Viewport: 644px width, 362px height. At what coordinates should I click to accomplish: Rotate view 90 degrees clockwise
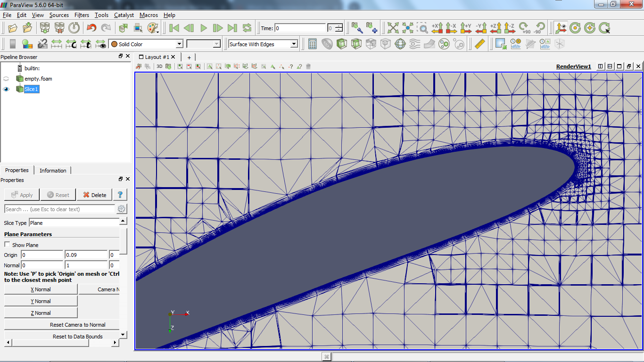(524, 28)
